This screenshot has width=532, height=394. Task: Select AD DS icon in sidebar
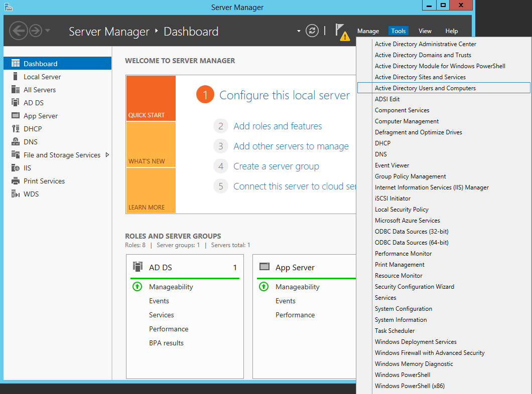[x=15, y=102]
